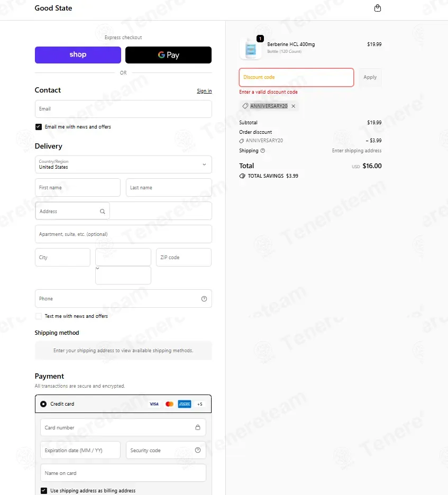Screen dimensions: 448x495
Task: Open the Country/Region dropdown
Action: [123, 164]
